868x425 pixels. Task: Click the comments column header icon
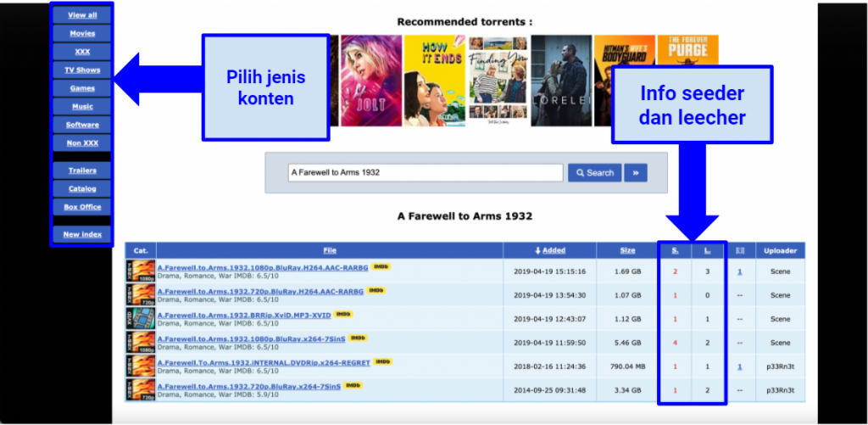(x=740, y=250)
